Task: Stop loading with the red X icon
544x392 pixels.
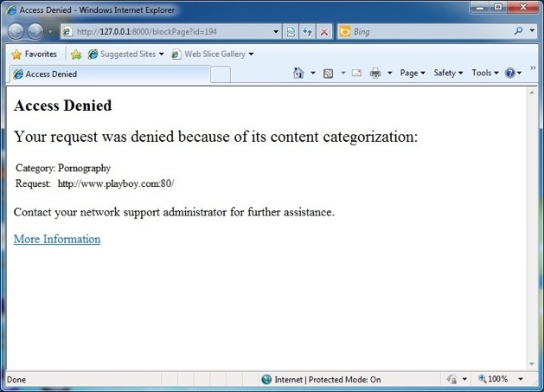Action: (x=324, y=32)
